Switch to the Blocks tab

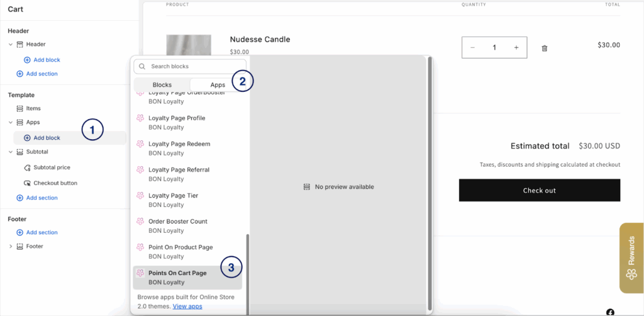pos(162,85)
